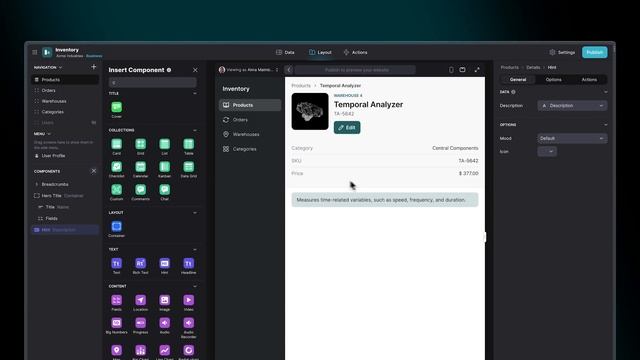
Task: Open the Icon picker dropdown
Action: point(547,151)
